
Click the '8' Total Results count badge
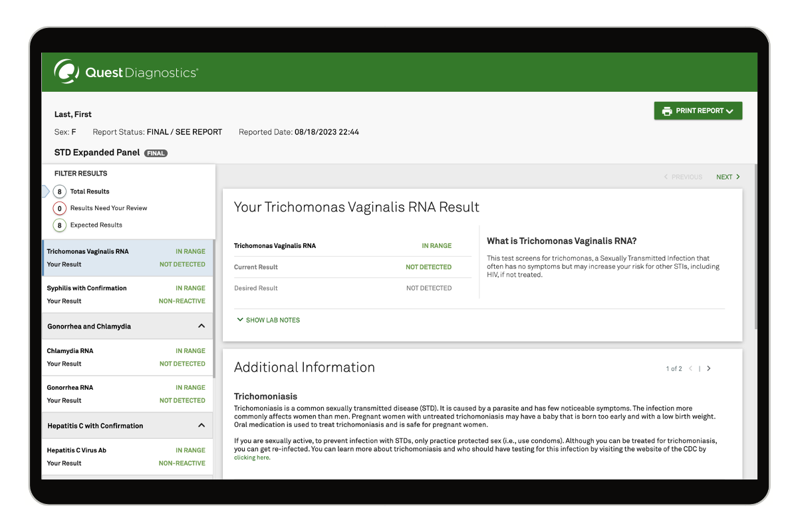pos(59,192)
